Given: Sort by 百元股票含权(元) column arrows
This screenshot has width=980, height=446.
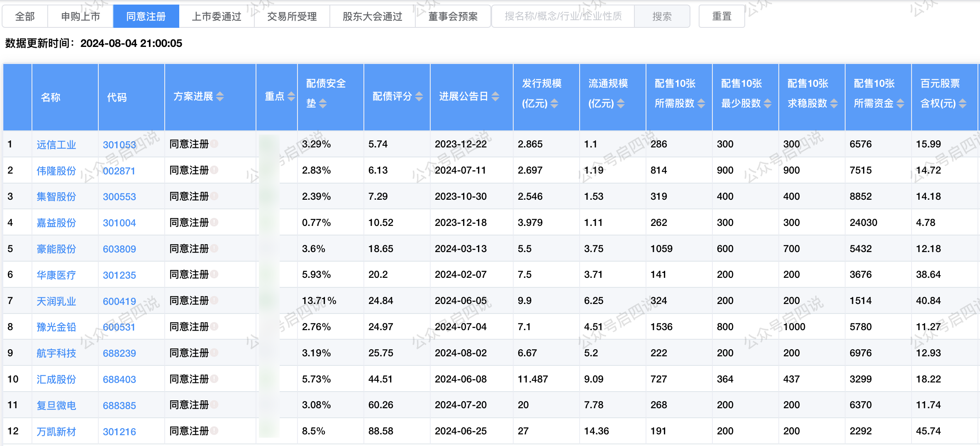Looking at the screenshot, I should pyautogui.click(x=963, y=103).
